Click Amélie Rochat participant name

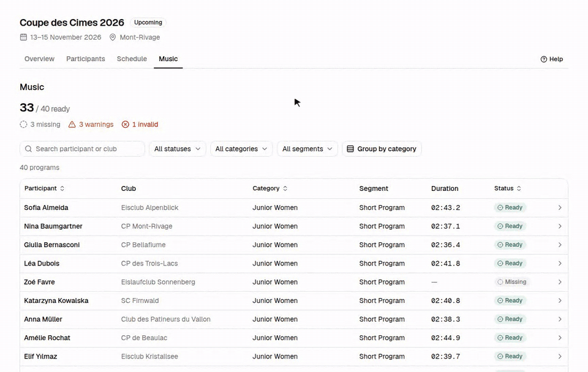coord(47,338)
